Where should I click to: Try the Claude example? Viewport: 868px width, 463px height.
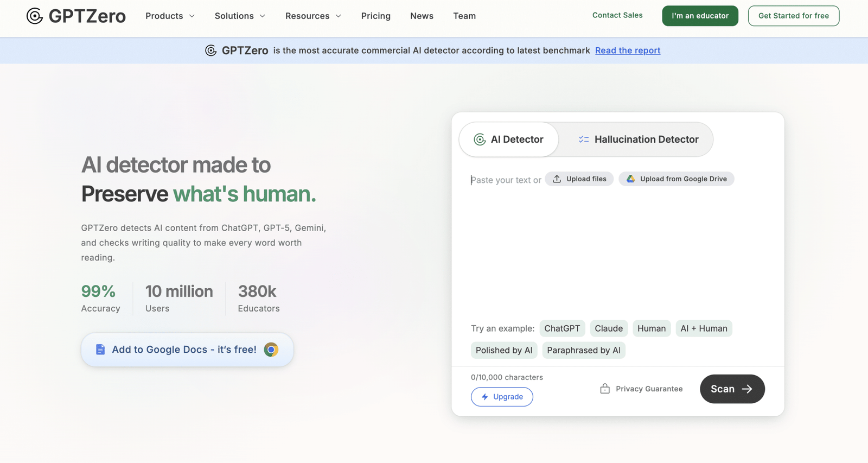click(x=609, y=328)
